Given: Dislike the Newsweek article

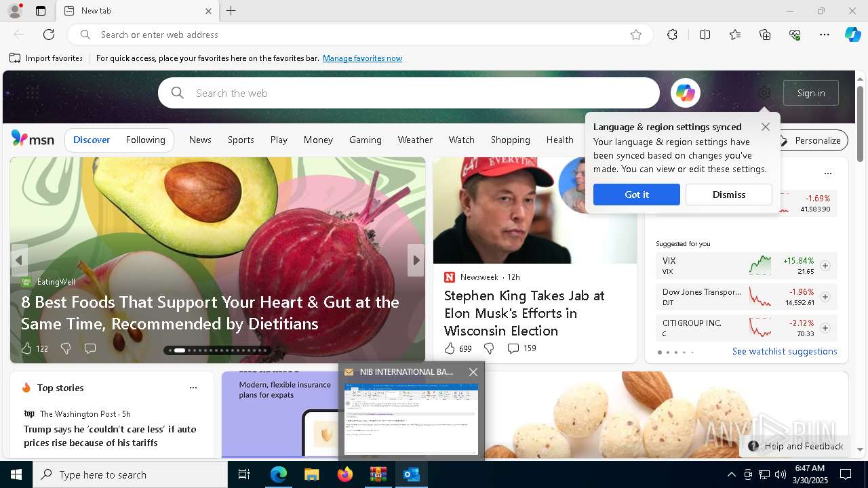Looking at the screenshot, I should coord(489,348).
